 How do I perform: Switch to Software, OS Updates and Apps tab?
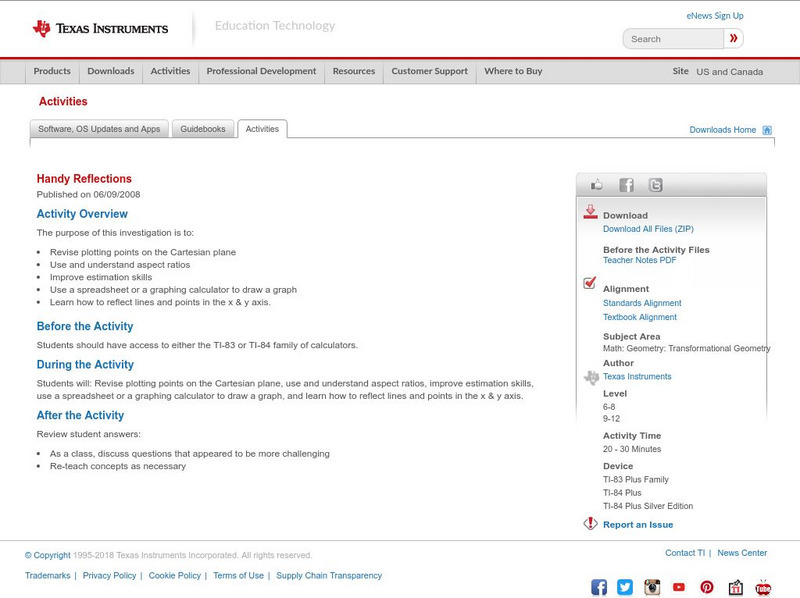coord(99,129)
